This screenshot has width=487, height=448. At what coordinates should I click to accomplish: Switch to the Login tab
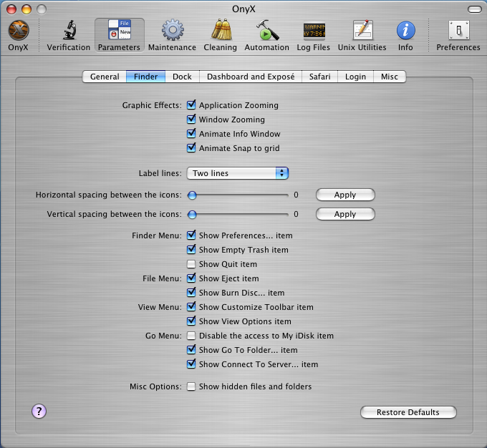[355, 77]
